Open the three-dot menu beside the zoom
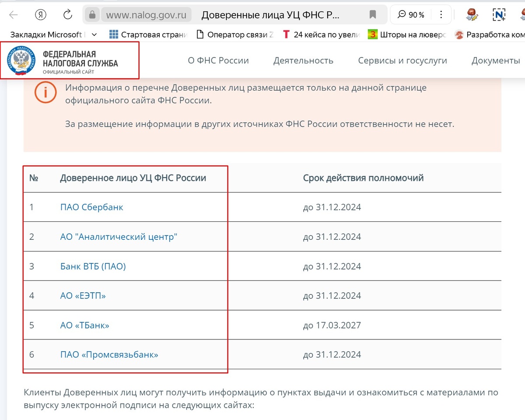 [x=441, y=15]
